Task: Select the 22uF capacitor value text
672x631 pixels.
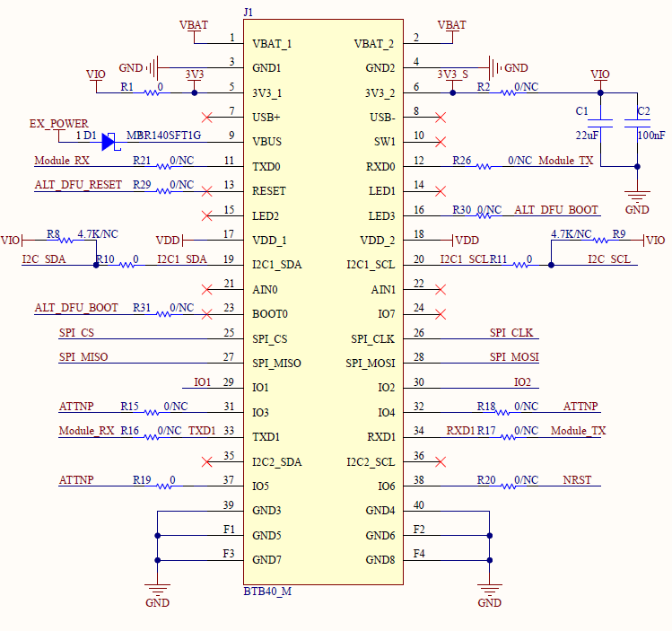Action: pyautogui.click(x=587, y=135)
